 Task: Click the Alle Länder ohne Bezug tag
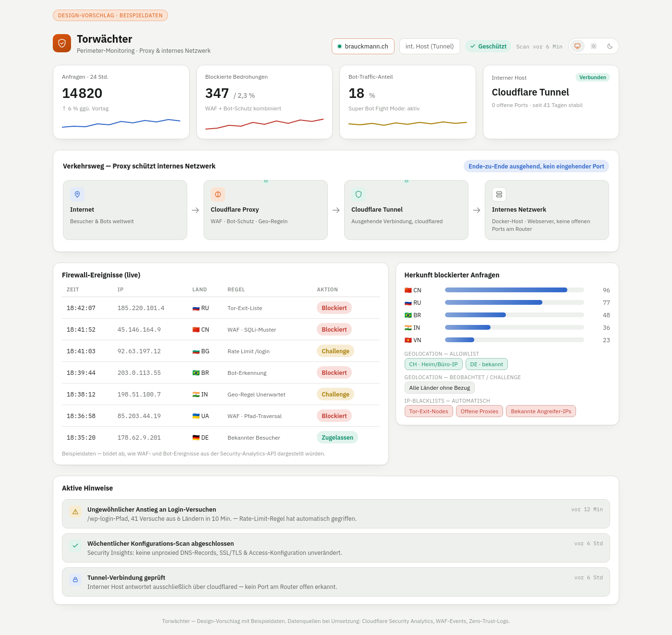440,388
